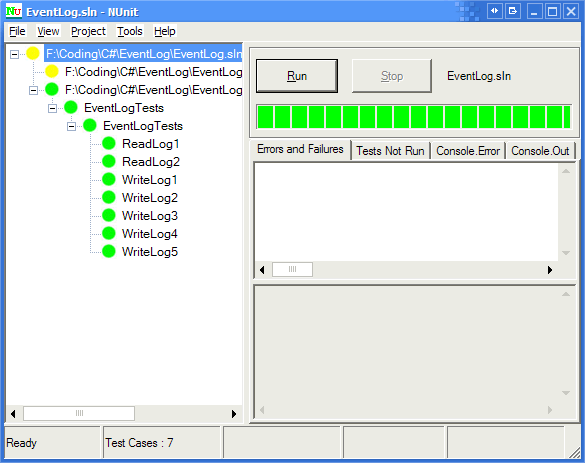Switch to the Tests Not Run tab
The height and width of the screenshot is (463, 585).
[390, 151]
